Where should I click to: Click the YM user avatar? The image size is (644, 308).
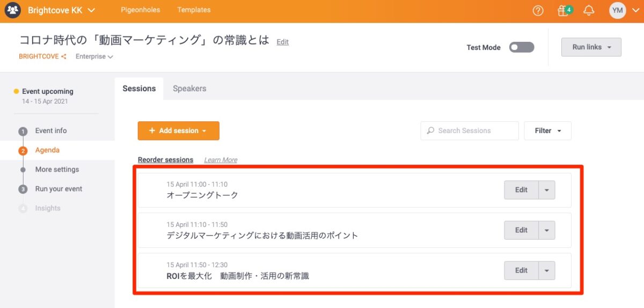click(x=617, y=11)
